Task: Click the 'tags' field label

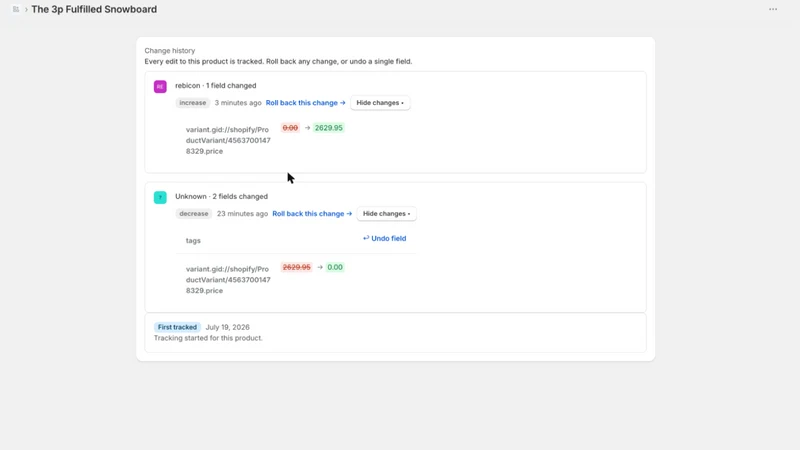Action: (x=193, y=240)
